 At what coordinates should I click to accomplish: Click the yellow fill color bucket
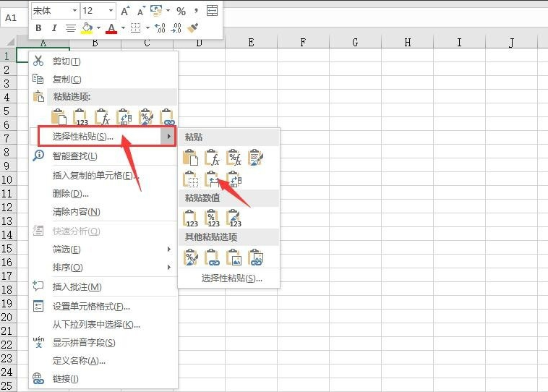(x=87, y=28)
